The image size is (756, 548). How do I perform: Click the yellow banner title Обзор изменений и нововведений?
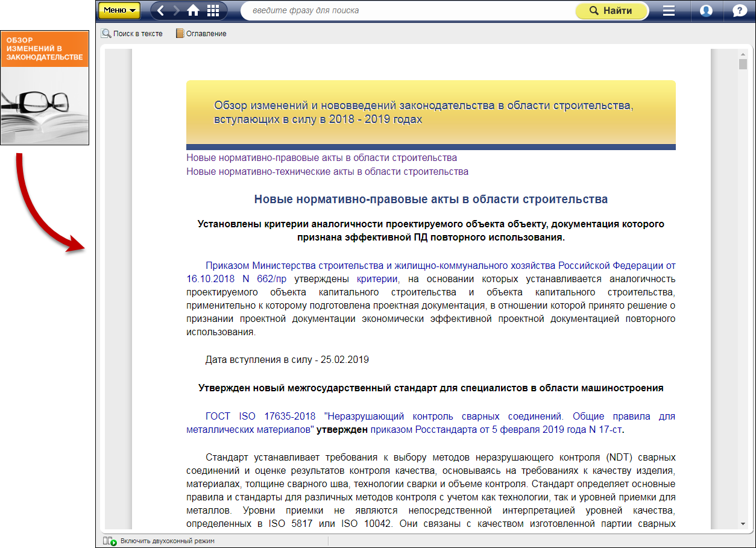click(424, 113)
